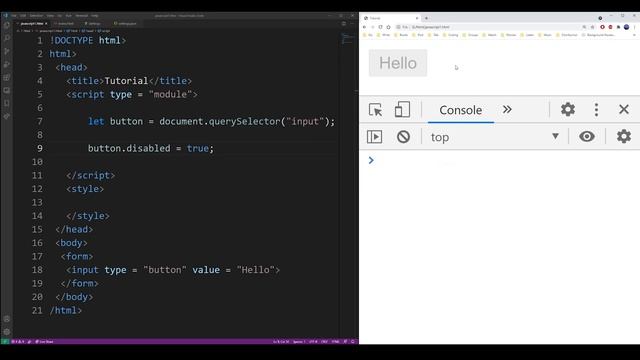Viewport: 640px width, 360px height.
Task: Click the "module" string on line 5
Action: [170, 95]
